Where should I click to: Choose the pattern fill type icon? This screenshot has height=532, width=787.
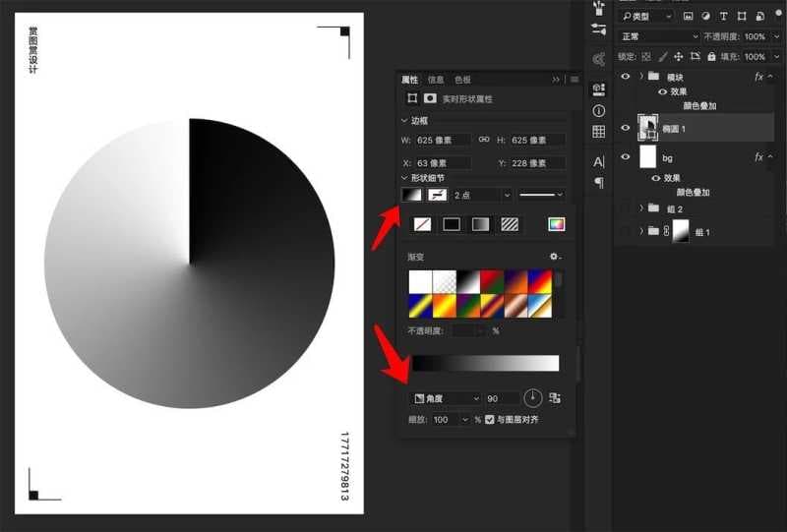(510, 224)
